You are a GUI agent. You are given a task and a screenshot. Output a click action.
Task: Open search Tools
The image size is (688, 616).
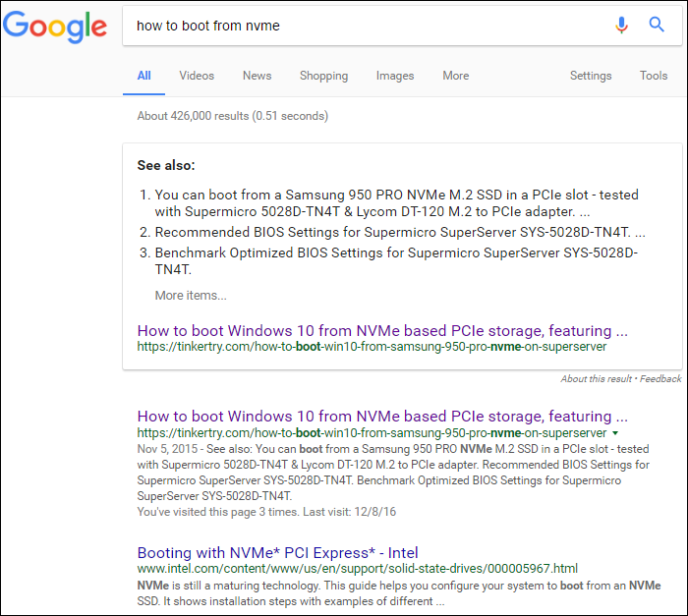point(654,76)
